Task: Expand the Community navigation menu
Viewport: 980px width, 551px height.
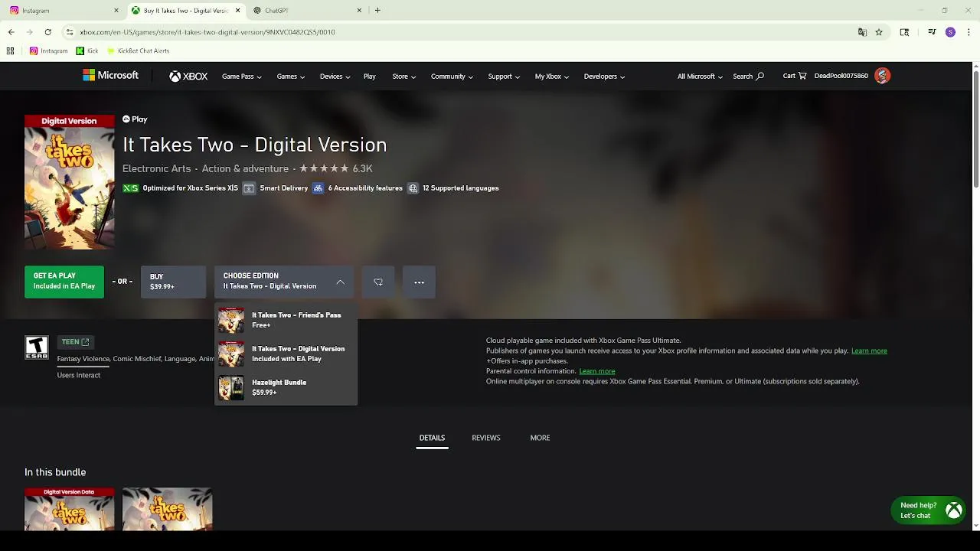Action: (452, 77)
